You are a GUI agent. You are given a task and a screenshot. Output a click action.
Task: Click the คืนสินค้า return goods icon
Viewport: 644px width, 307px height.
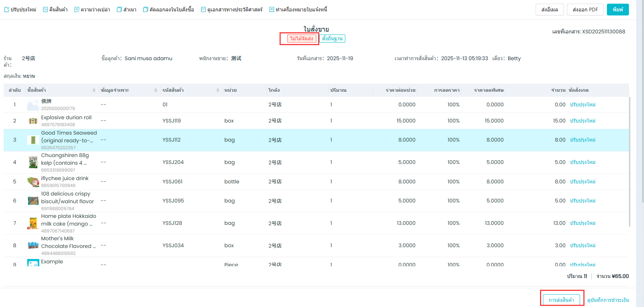click(45, 10)
